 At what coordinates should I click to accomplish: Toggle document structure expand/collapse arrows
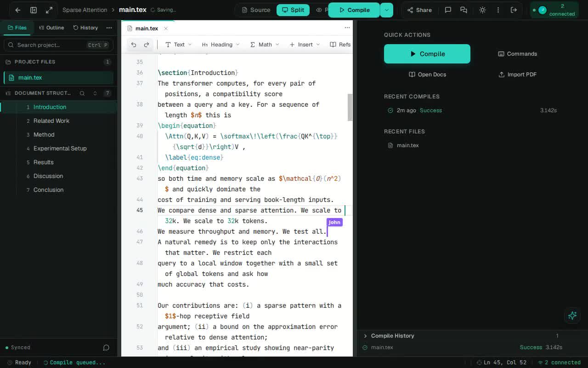(x=95, y=93)
